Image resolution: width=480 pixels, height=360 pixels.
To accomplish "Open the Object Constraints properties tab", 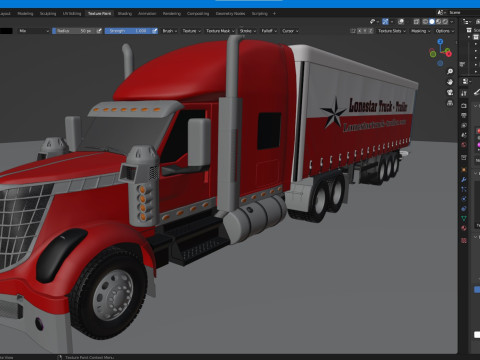I will point(464,209).
